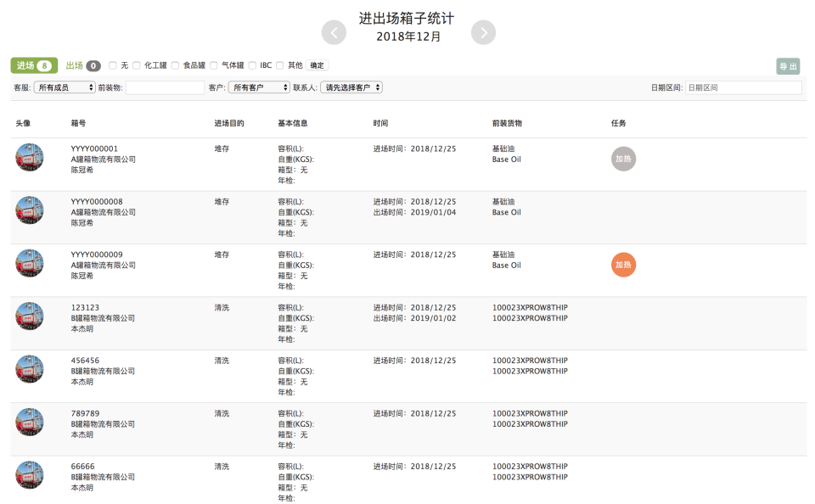This screenshot has height=504, width=815.
Task: Click avatar for container YYYY0000008
Action: click(x=30, y=210)
